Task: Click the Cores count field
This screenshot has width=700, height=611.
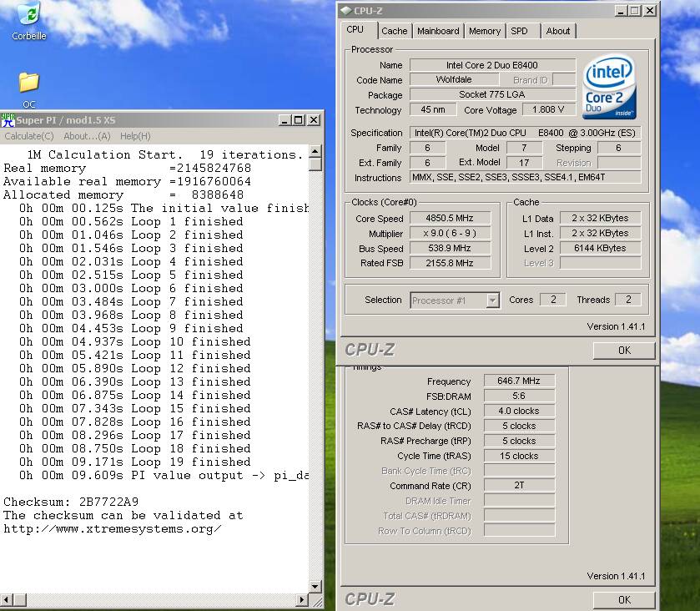Action: tap(552, 300)
